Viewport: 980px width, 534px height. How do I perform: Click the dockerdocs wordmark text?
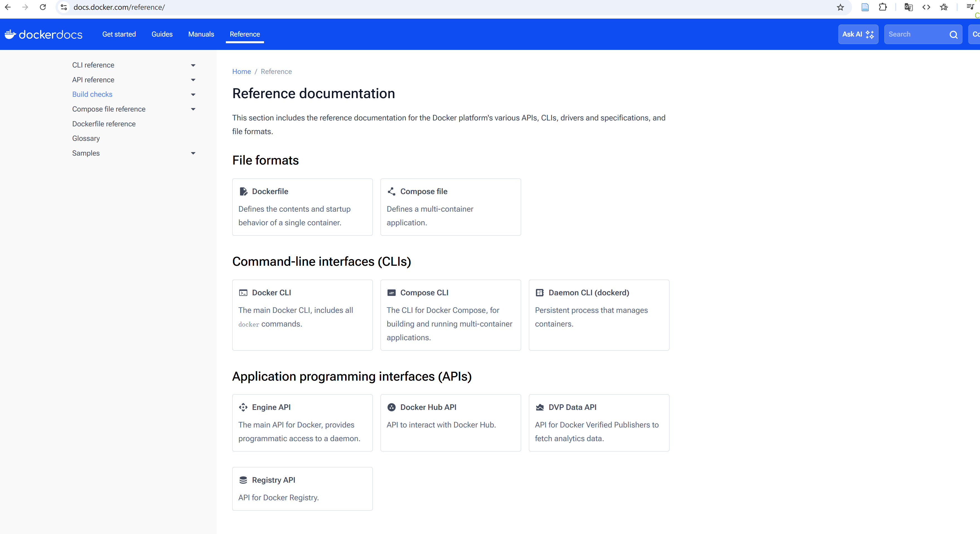pos(50,35)
